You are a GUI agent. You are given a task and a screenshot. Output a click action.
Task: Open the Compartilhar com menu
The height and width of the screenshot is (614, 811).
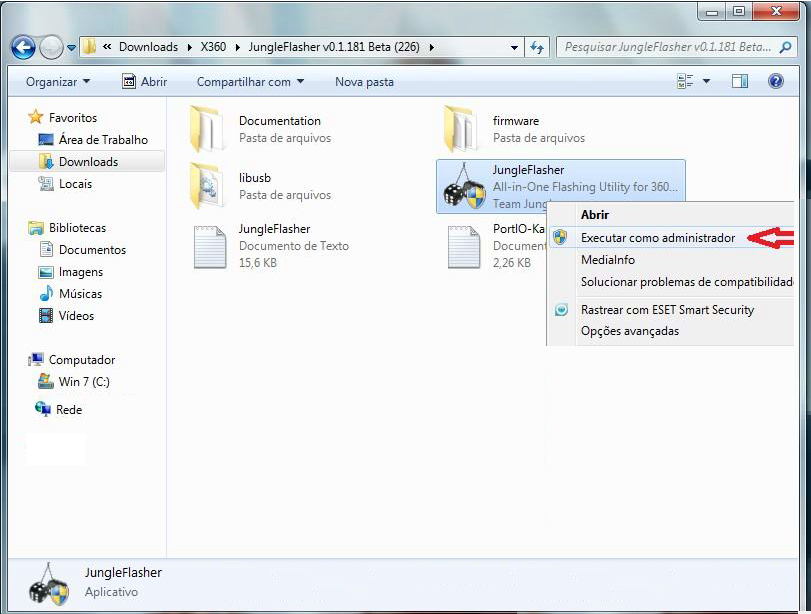point(250,82)
